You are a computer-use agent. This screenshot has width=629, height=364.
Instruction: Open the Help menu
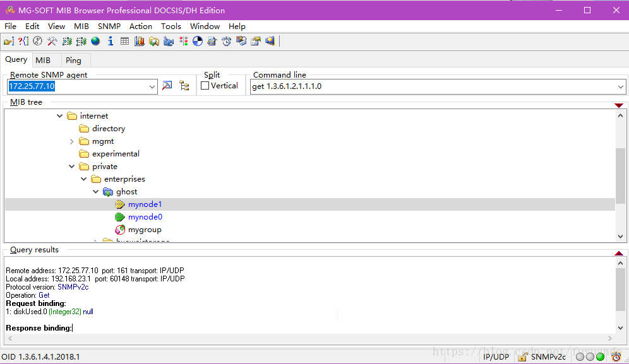(237, 26)
